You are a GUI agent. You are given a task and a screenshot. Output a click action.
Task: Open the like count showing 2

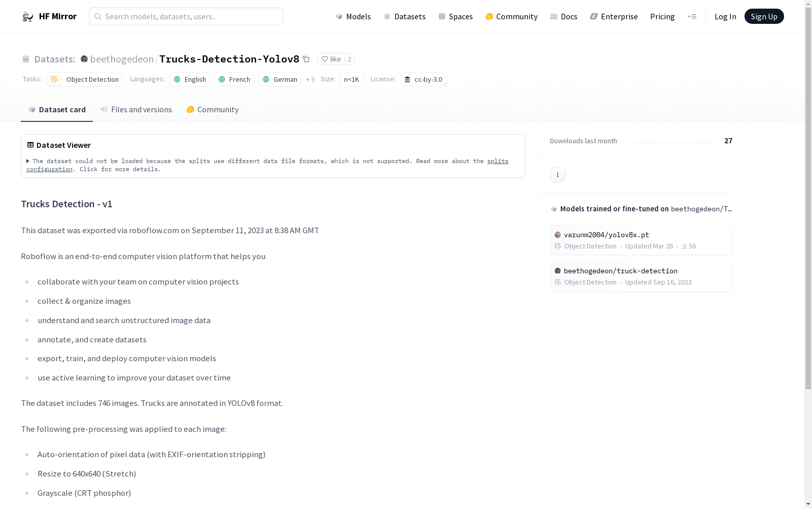click(349, 59)
